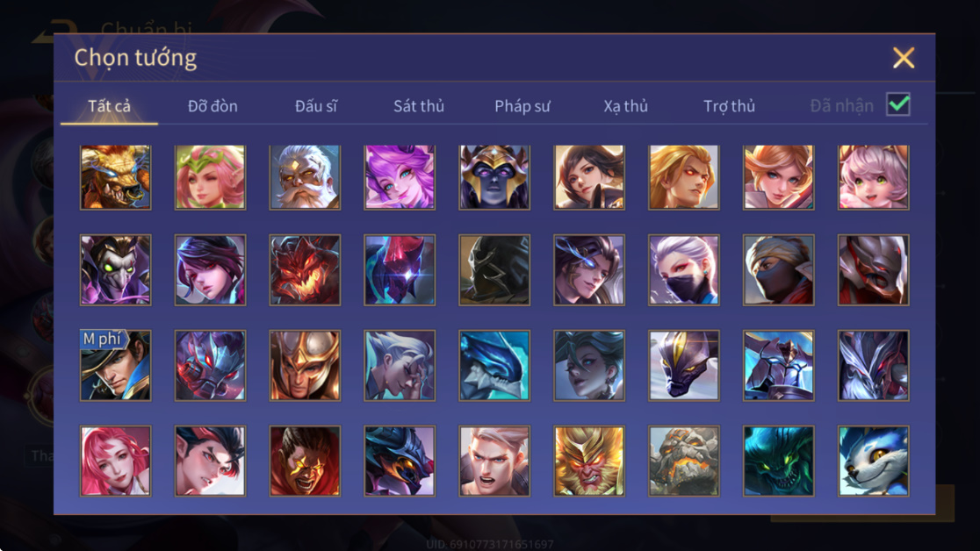Close the 'Chọn tướng' dialog
Image resolution: width=980 pixels, height=551 pixels.
pos(903,58)
